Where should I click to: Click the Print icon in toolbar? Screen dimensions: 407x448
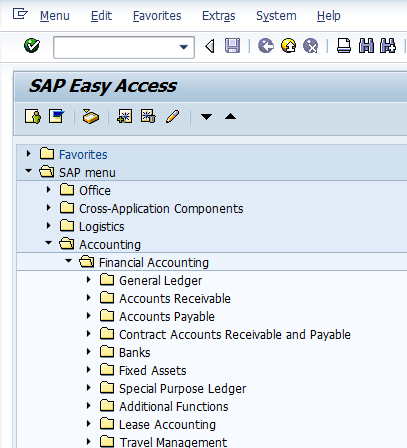point(344,46)
